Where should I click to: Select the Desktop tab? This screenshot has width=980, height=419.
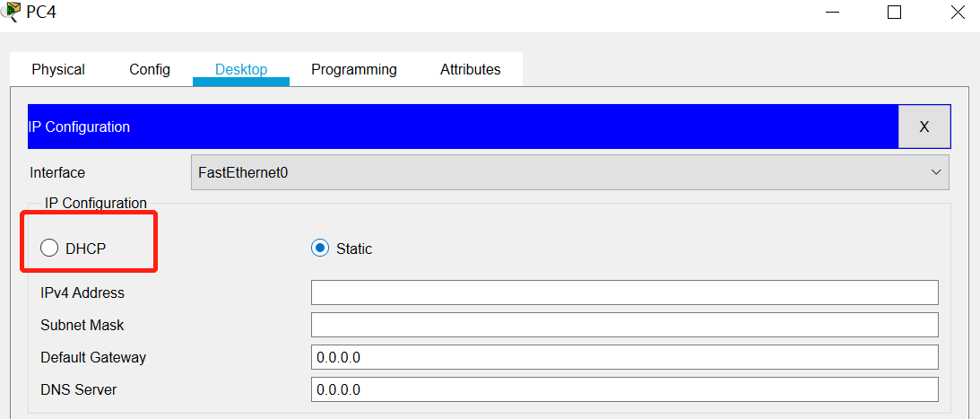click(x=241, y=69)
